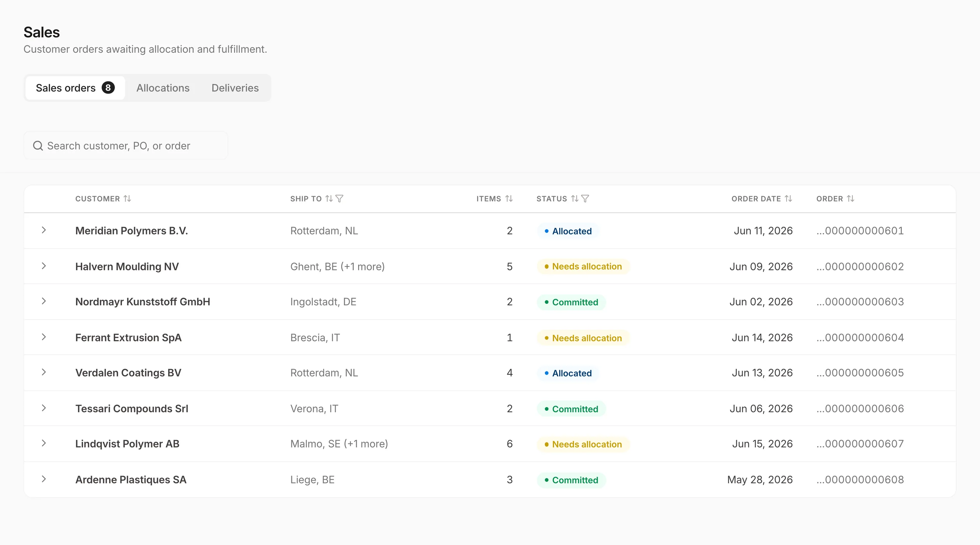Click ship-to 'Brescia, IT'
The height and width of the screenshot is (545, 980).
[315, 337]
